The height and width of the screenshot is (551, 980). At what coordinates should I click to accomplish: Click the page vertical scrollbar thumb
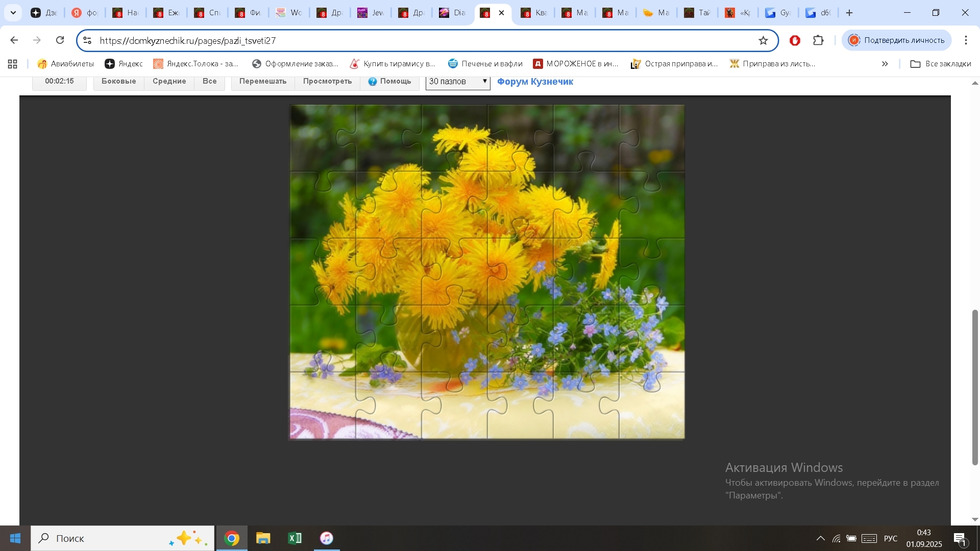pyautogui.click(x=975, y=387)
